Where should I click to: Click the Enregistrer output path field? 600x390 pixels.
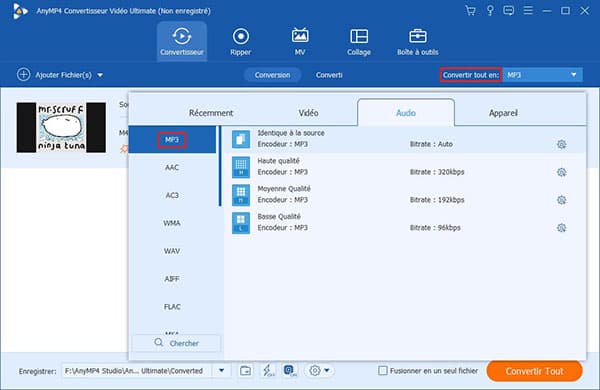[137, 370]
